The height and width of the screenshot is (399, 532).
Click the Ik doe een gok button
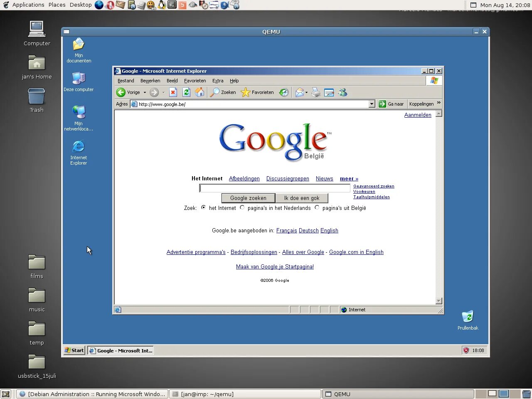[x=302, y=198]
